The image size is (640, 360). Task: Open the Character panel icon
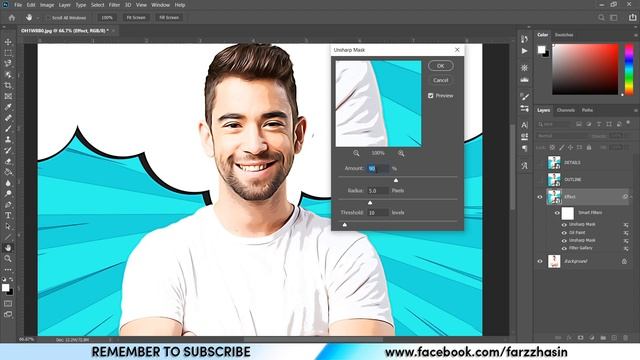tap(524, 125)
